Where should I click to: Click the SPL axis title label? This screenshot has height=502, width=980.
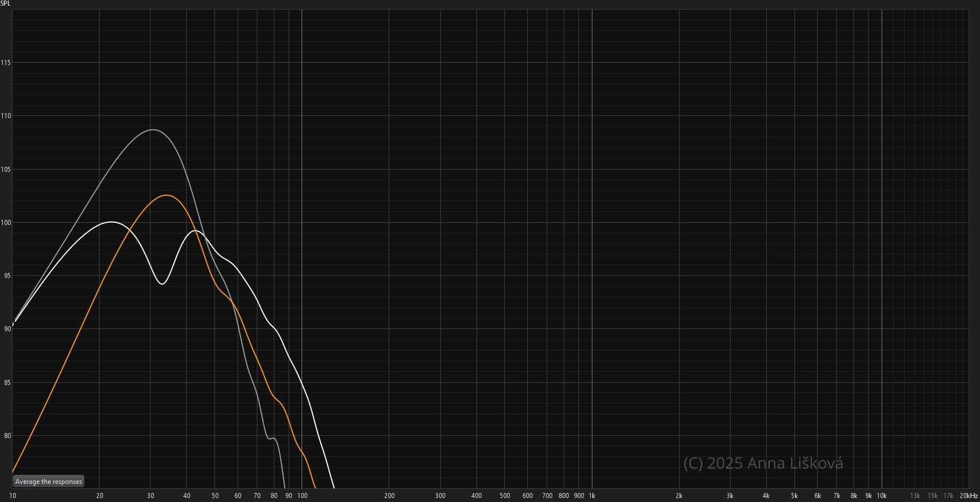(x=5, y=3)
